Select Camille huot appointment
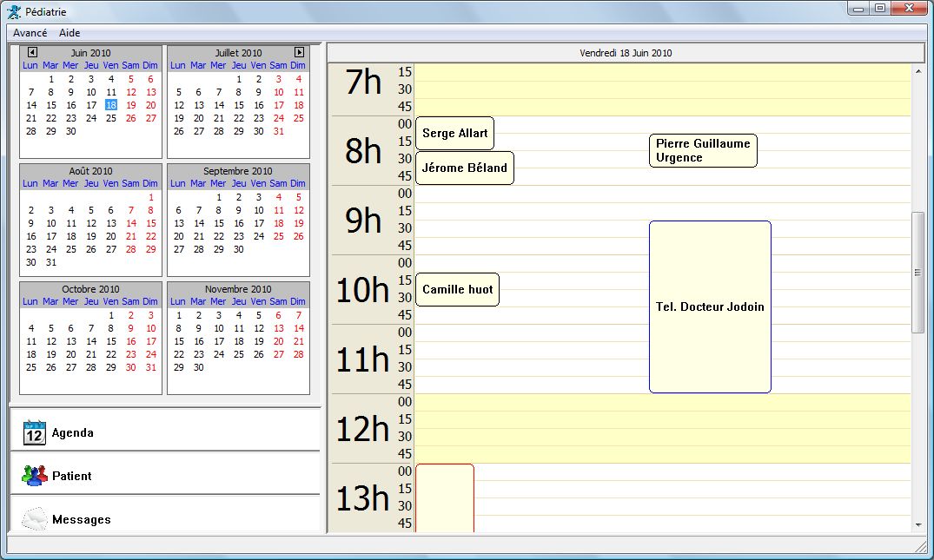The width and height of the screenshot is (934, 560). click(457, 290)
